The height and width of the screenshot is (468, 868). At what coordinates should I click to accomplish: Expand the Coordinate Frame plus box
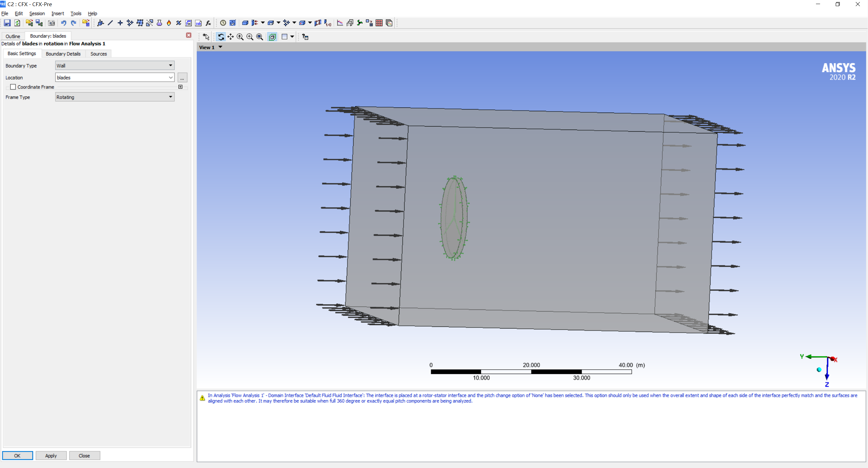(181, 87)
